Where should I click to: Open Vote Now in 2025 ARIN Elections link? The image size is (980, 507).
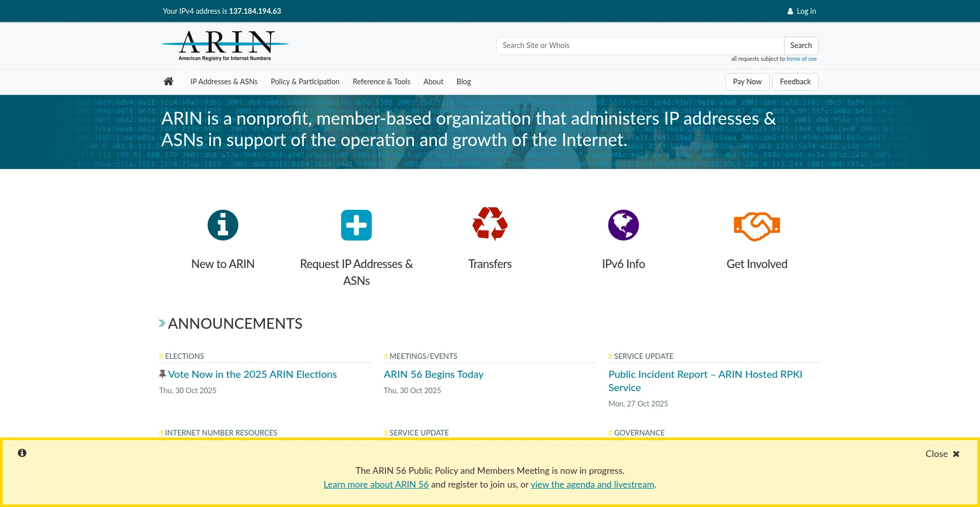point(252,374)
